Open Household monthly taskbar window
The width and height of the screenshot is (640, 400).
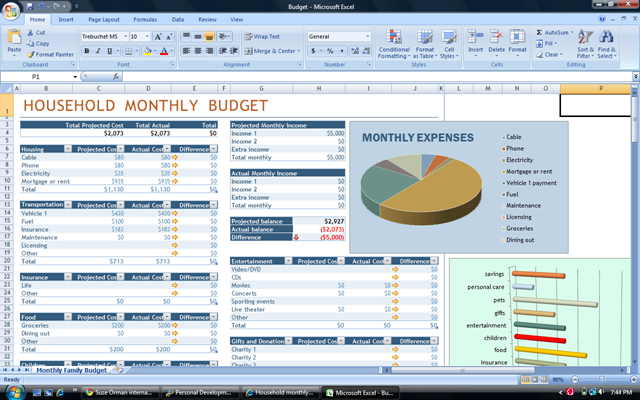pyautogui.click(x=280, y=393)
